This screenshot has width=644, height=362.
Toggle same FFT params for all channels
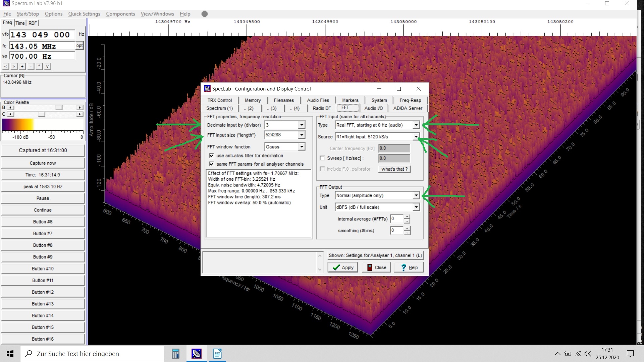tap(212, 164)
